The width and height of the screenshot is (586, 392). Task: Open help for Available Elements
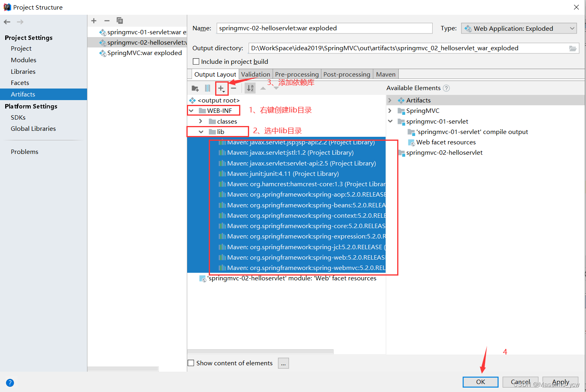click(446, 88)
